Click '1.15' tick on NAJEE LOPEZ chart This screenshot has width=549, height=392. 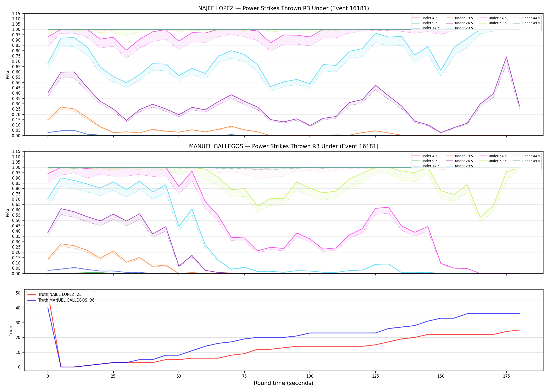(x=16, y=14)
